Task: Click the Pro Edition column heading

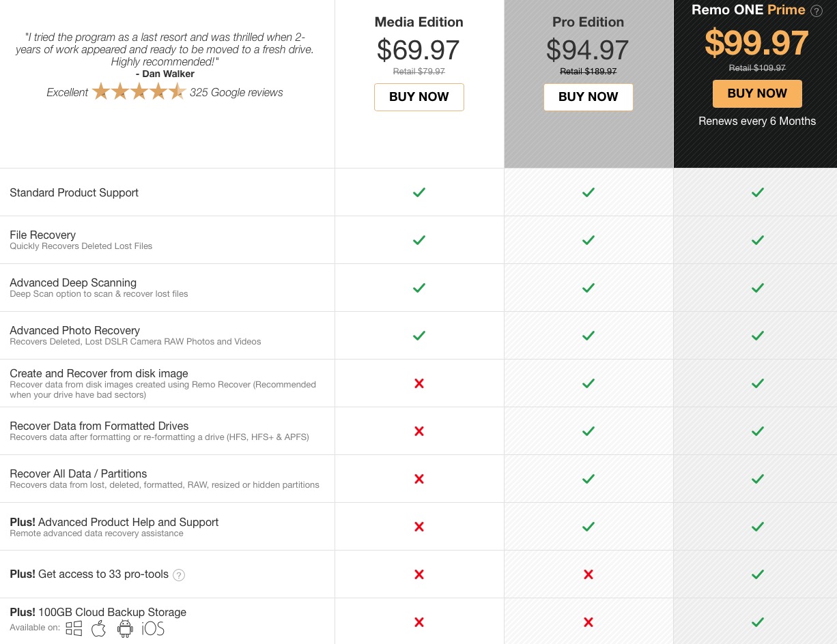Action: [588, 22]
